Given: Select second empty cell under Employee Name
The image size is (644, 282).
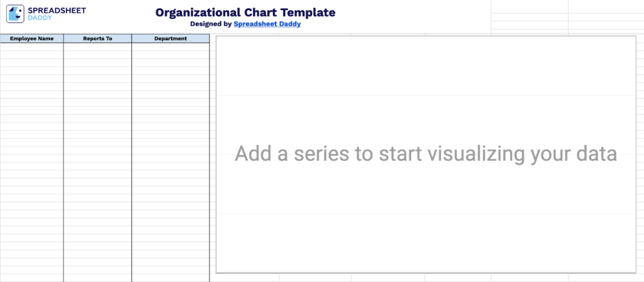Looking at the screenshot, I should (31, 54).
